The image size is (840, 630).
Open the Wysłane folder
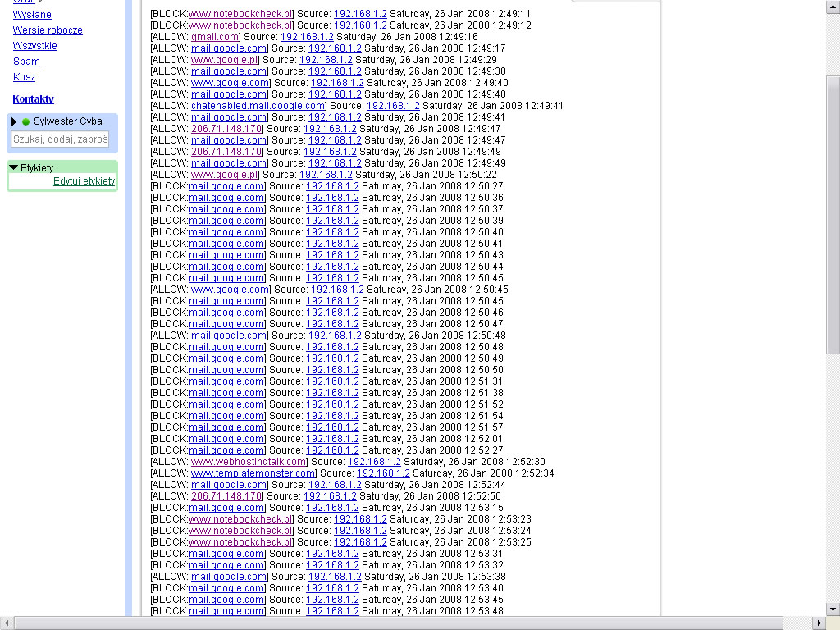[32, 15]
